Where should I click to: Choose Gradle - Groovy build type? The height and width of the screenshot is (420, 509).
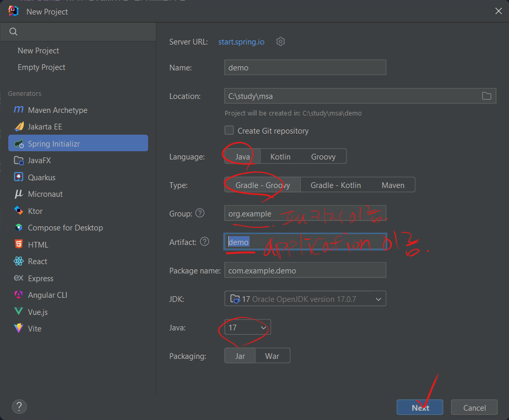tap(263, 185)
